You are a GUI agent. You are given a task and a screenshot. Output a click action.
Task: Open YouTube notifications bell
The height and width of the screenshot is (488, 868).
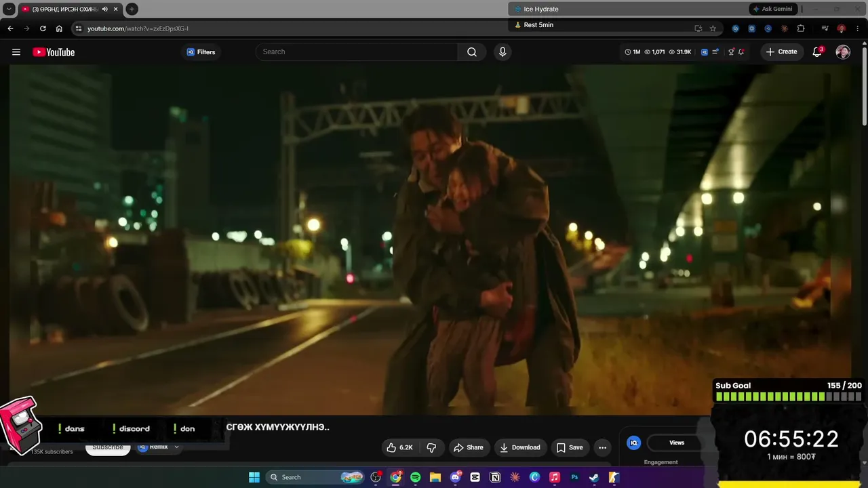pyautogui.click(x=817, y=52)
